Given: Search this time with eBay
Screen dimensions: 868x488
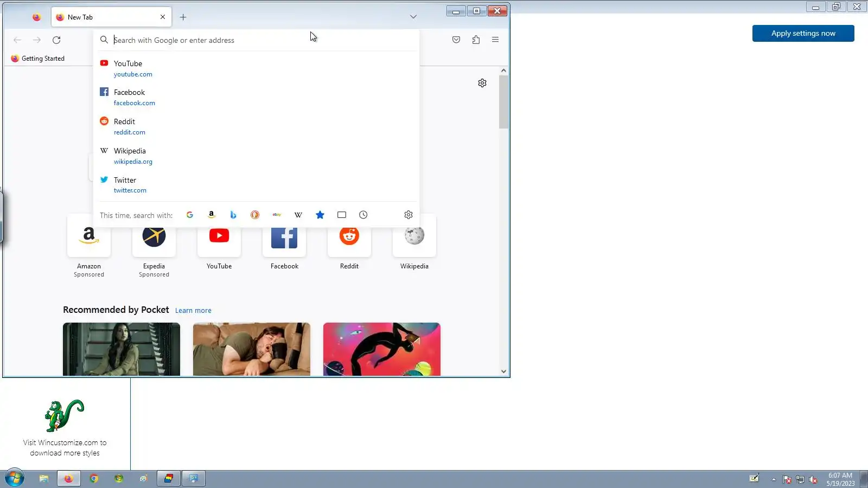Looking at the screenshot, I should tap(277, 215).
